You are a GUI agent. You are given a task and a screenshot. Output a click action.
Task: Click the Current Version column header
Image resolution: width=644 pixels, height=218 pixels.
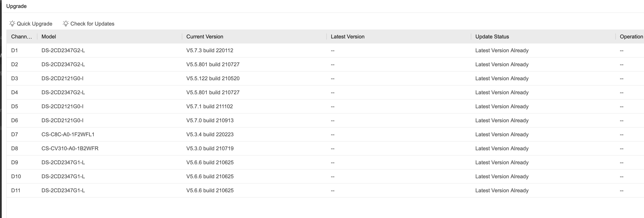[x=204, y=37]
